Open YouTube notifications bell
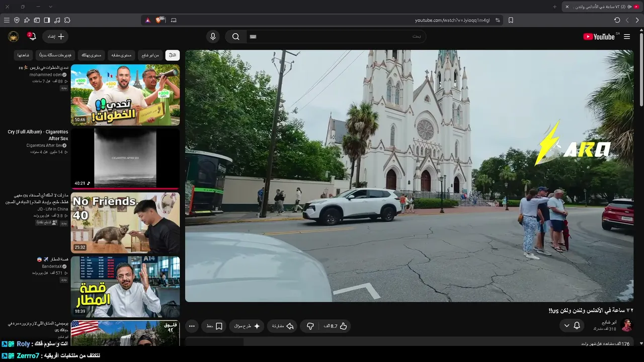Viewport: 644px width, 362px height. coord(31,37)
